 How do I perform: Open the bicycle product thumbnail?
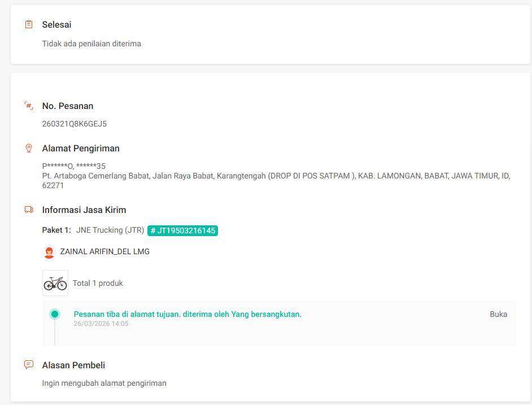tap(55, 283)
